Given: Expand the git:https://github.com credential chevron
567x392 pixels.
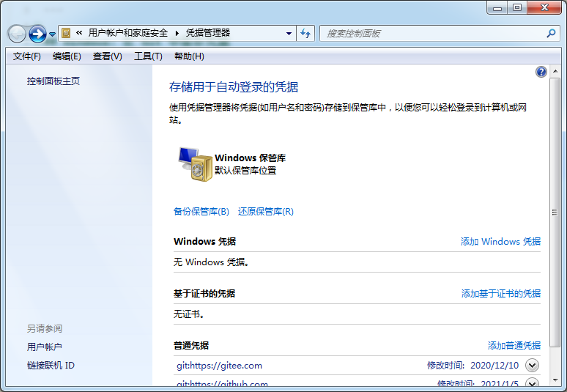Looking at the screenshot, I should tap(533, 383).
